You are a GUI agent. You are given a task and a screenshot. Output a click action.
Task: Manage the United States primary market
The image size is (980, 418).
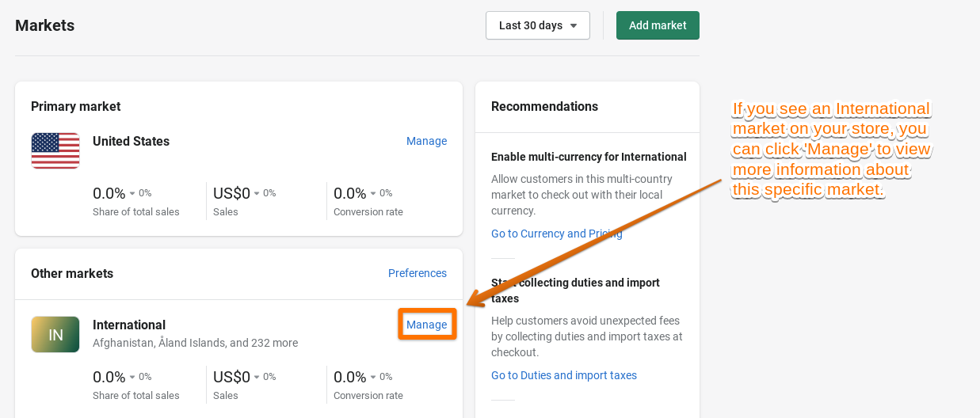(426, 141)
